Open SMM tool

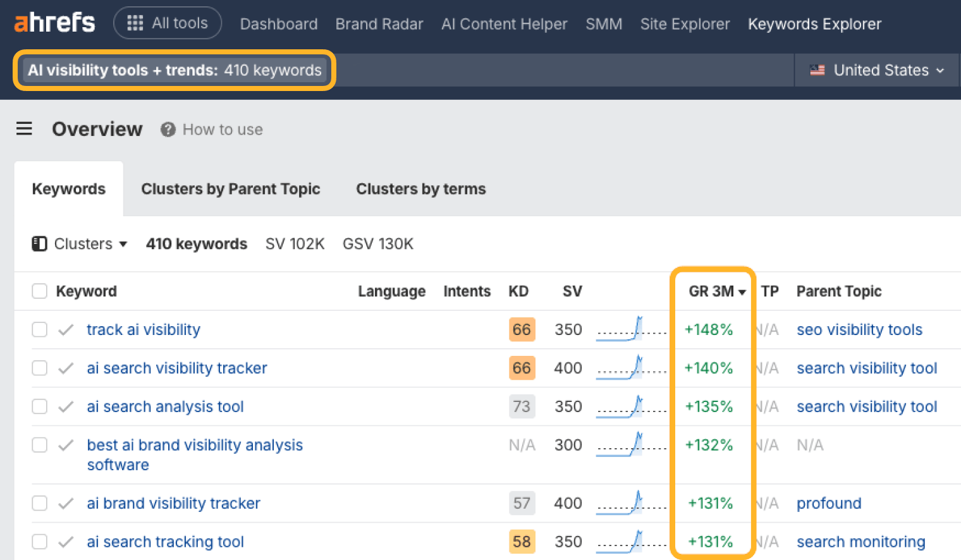pos(604,24)
